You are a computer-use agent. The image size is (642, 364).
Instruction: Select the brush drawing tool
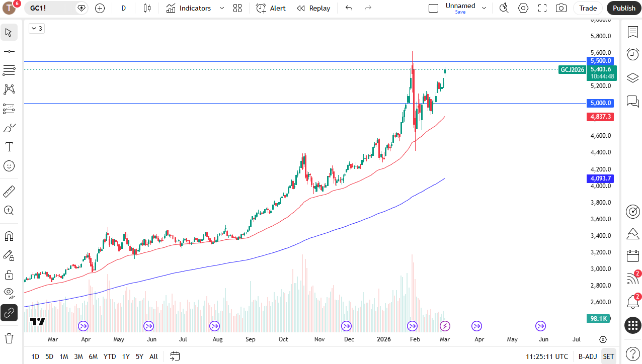[9, 128]
